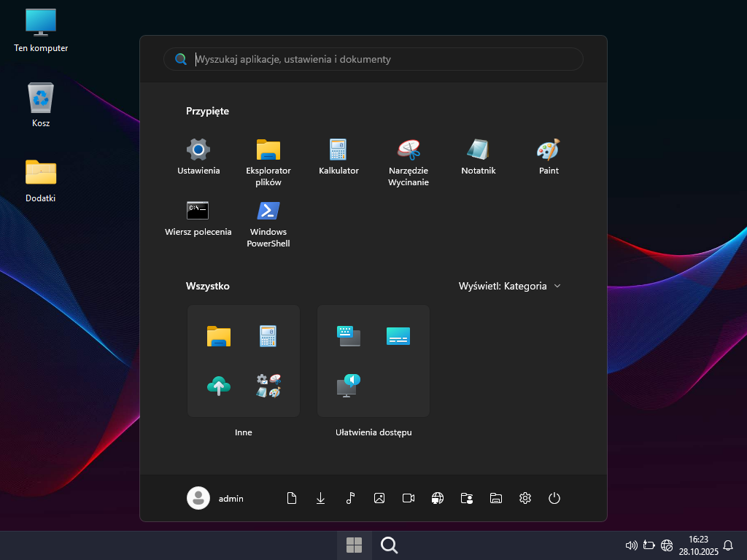Click the Start button on the taskbar

click(355, 545)
